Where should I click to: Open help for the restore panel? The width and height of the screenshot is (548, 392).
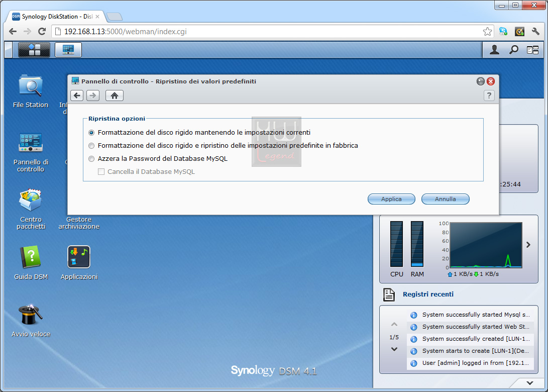[489, 95]
